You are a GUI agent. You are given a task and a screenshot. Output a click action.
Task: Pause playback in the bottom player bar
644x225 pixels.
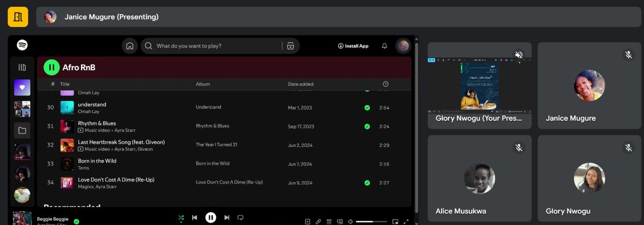point(211,217)
